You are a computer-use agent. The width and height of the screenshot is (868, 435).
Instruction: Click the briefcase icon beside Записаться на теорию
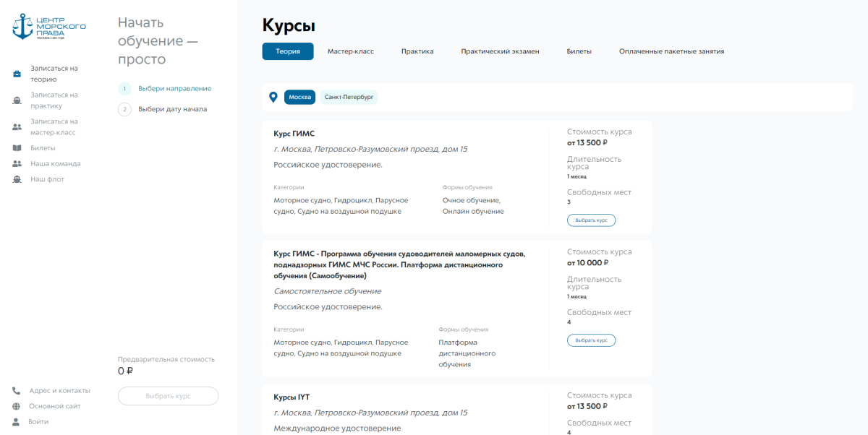(17, 74)
